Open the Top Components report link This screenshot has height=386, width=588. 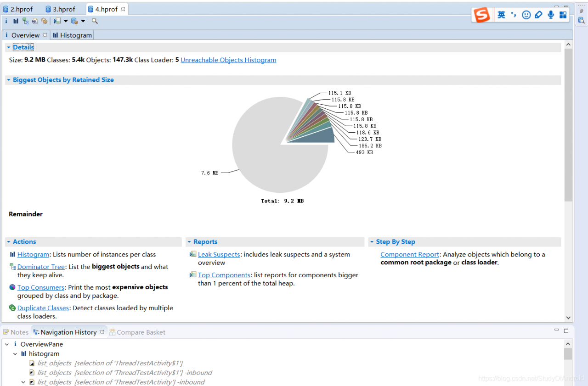pyautogui.click(x=224, y=275)
